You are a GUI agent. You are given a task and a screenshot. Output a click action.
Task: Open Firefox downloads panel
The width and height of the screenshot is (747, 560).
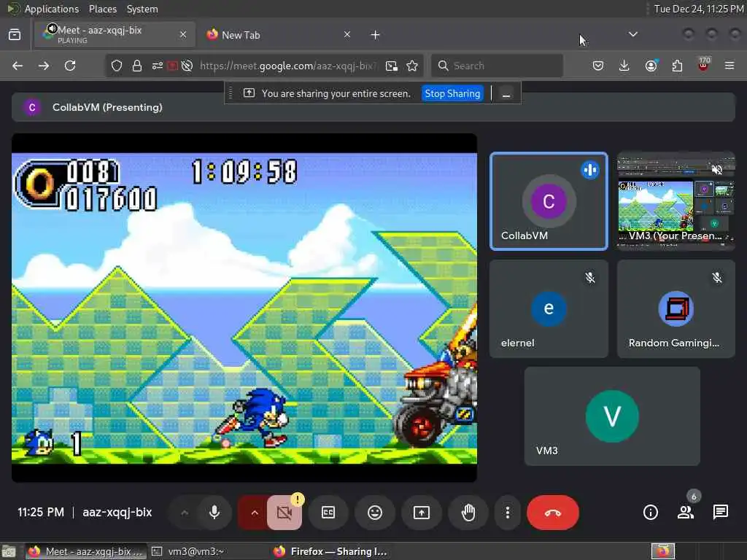click(624, 66)
